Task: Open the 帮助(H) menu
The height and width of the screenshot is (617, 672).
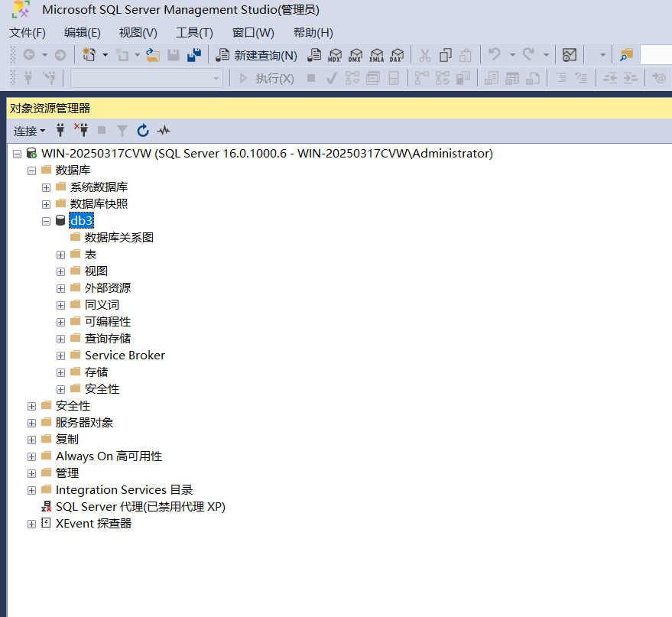Action: click(313, 33)
